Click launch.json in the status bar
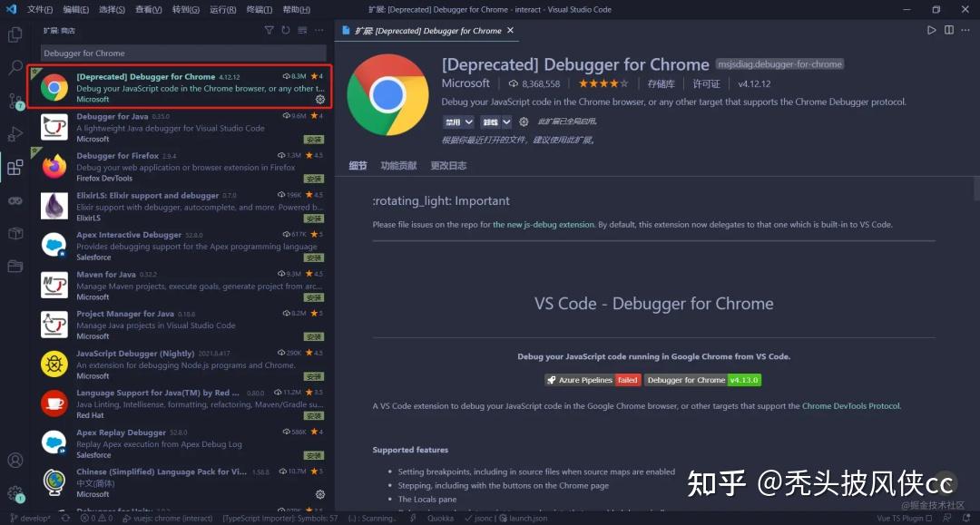The width and height of the screenshot is (980, 525). pos(524,518)
